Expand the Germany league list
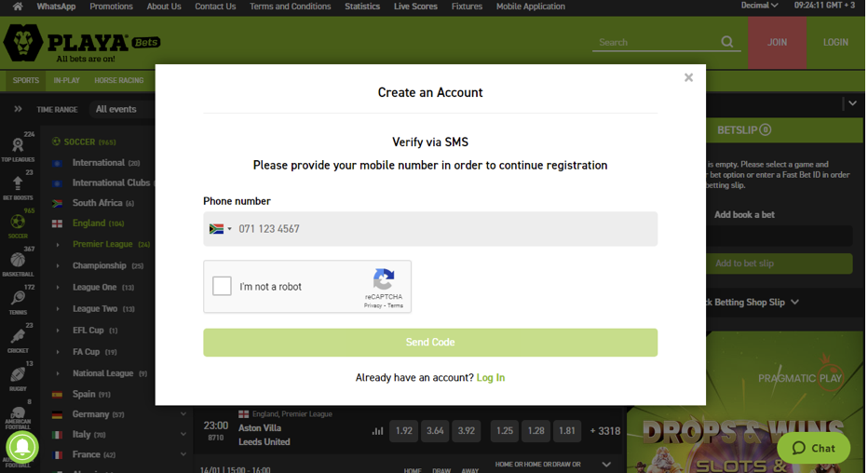 [x=183, y=414]
